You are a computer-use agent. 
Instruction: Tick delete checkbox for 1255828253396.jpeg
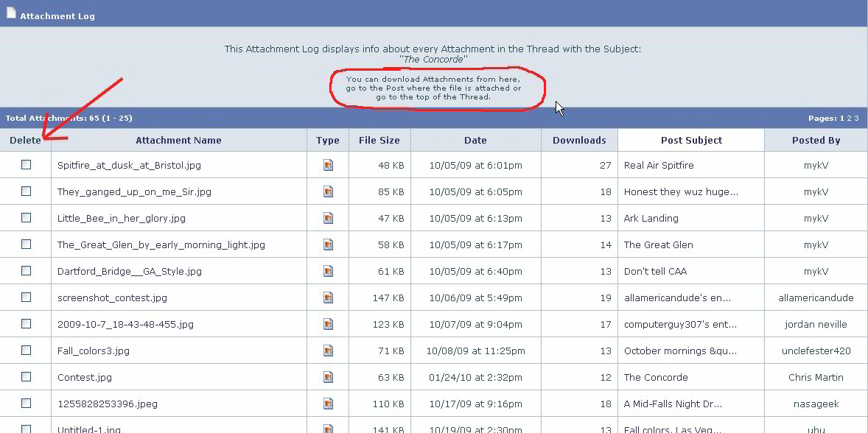(x=26, y=403)
